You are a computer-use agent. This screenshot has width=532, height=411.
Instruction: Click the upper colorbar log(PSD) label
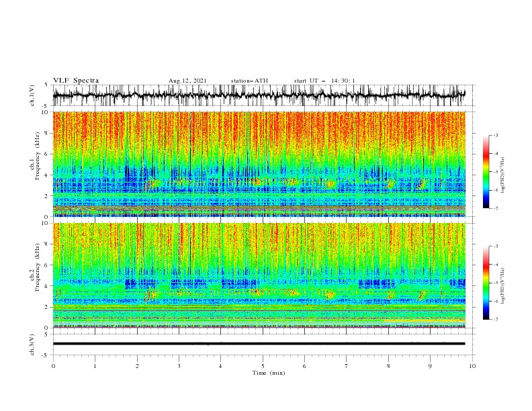coord(503,175)
